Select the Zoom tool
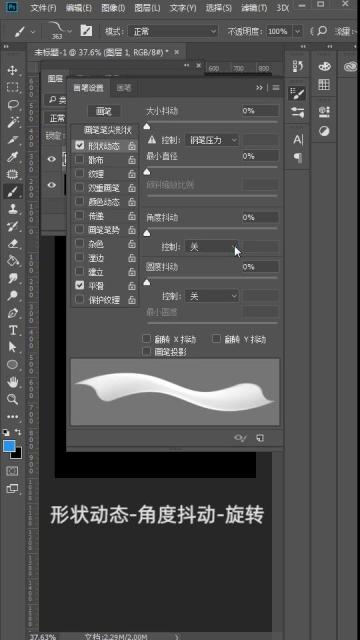Image resolution: width=360 pixels, height=640 pixels. [12, 399]
